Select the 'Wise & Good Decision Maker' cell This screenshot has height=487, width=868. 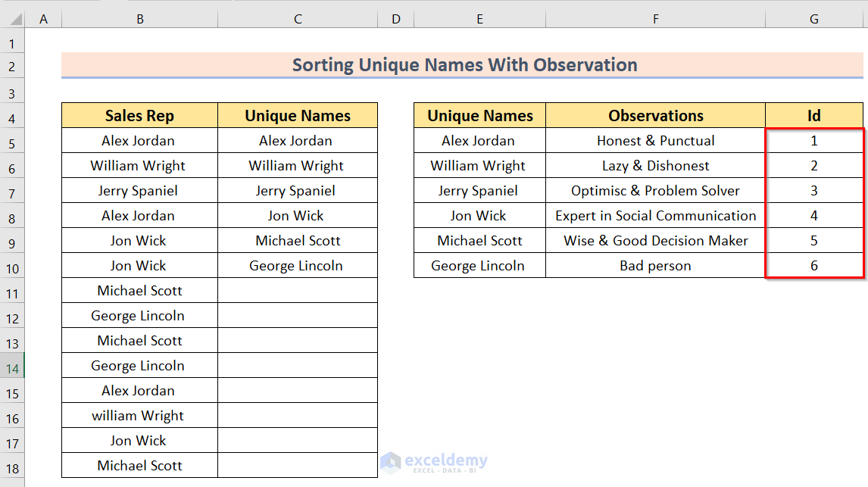[656, 241]
